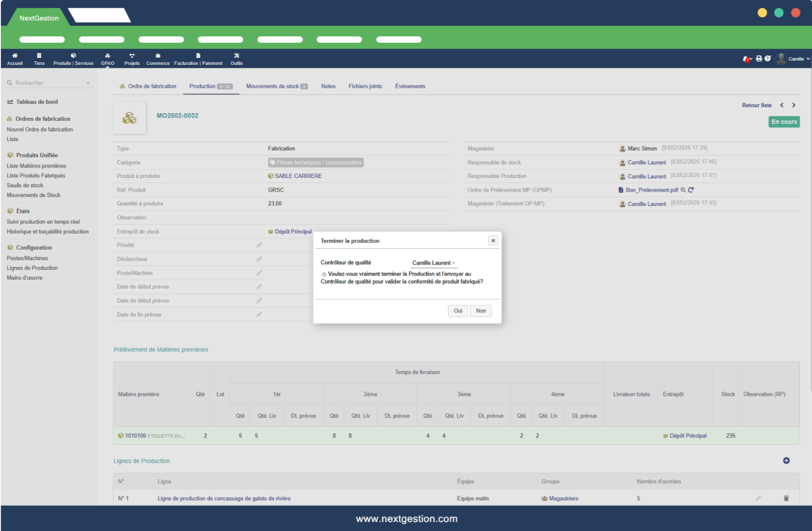812x531 pixels.
Task: Open the notifications bell
Action: pos(746,59)
